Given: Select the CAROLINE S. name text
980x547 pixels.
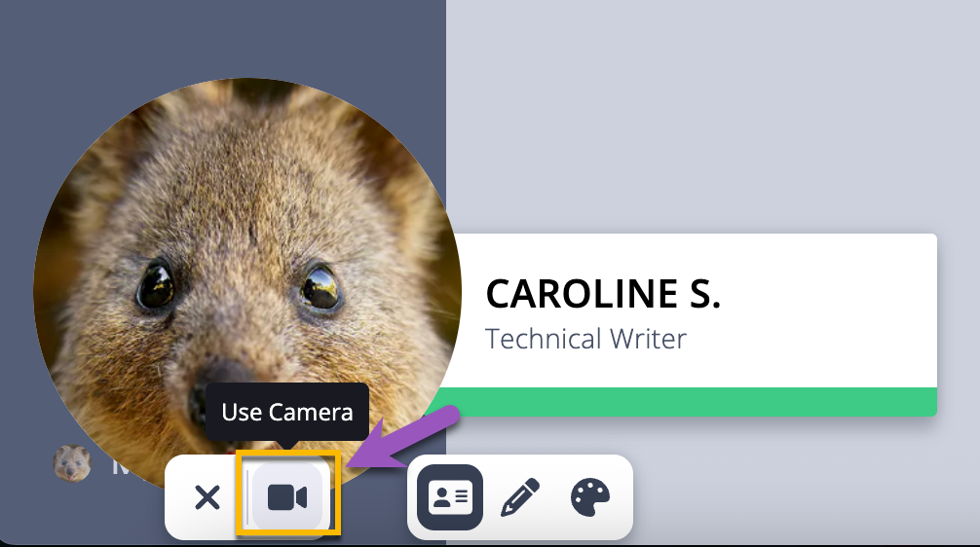Looking at the screenshot, I should point(603,294).
